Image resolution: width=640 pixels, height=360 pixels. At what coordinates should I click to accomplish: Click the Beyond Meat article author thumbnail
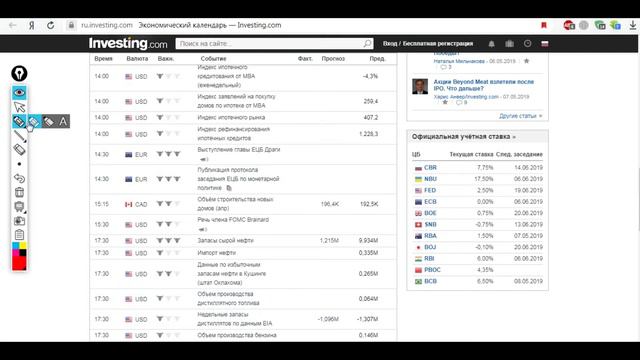click(420, 86)
